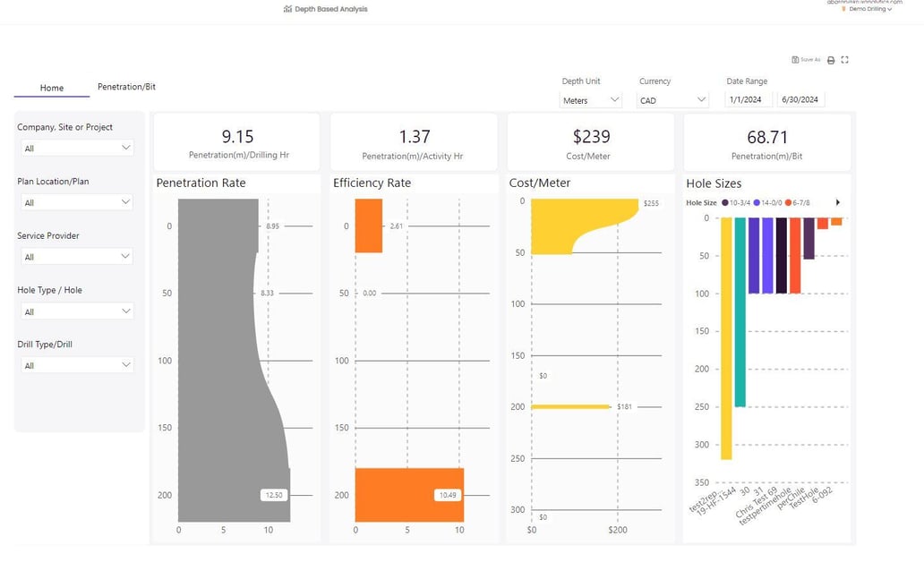Click the Depth Based Analysis icon
924x562 pixels.
[288, 9]
